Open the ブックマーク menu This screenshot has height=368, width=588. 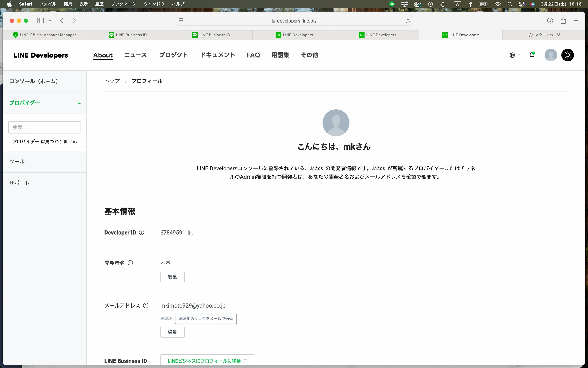tap(124, 4)
